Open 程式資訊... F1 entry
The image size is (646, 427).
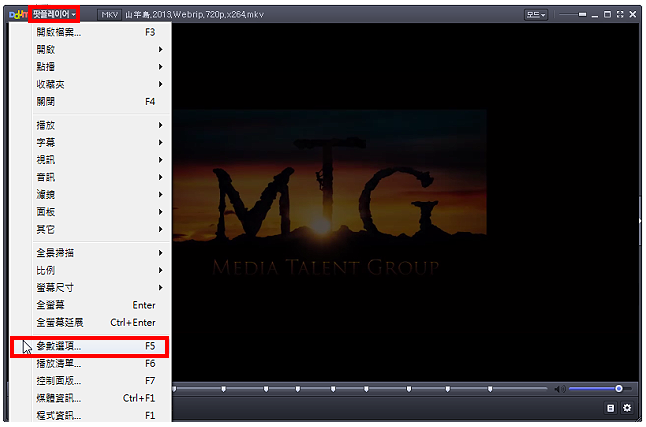(x=90, y=415)
